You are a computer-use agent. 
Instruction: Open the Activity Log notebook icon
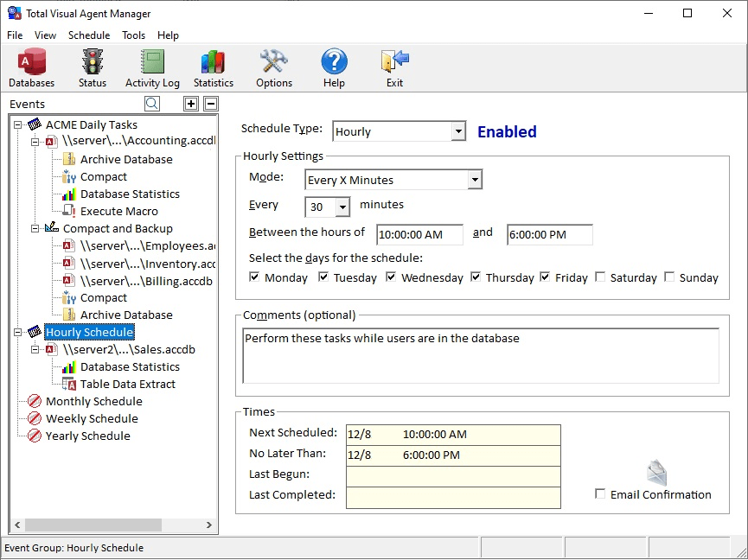(152, 62)
